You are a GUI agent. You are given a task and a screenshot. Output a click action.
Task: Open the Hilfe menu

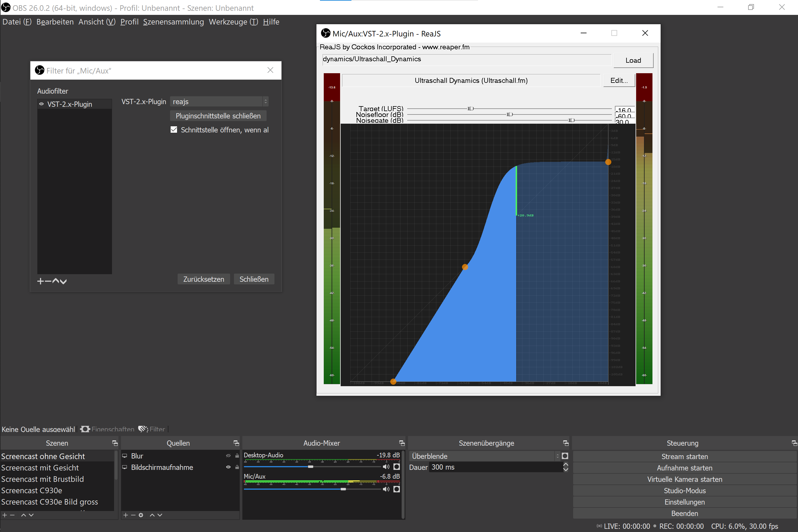tap(271, 22)
